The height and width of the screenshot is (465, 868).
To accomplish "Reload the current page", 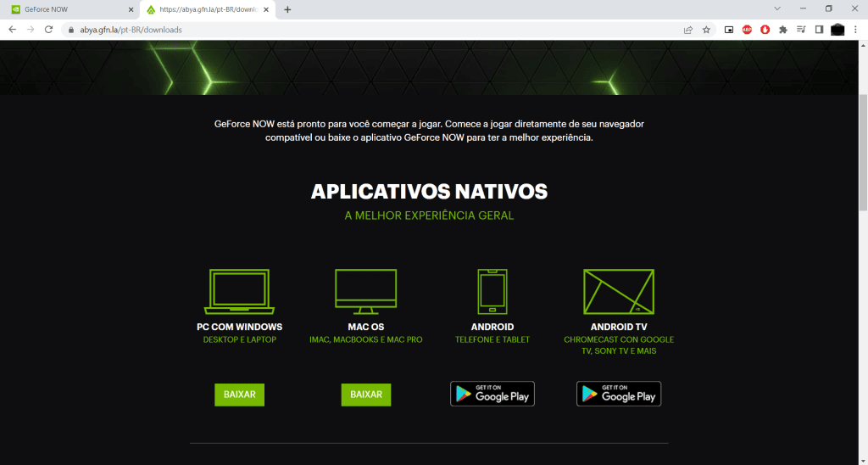I will pos(48,30).
